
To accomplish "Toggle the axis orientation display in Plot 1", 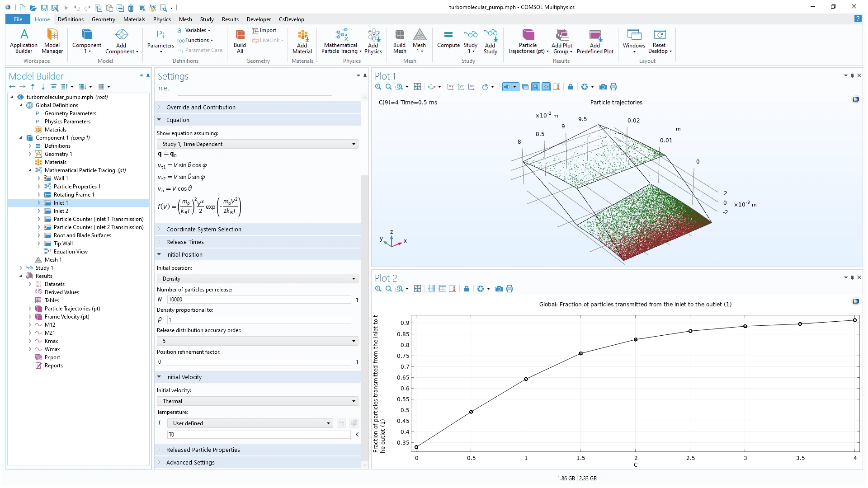I will 546,87.
